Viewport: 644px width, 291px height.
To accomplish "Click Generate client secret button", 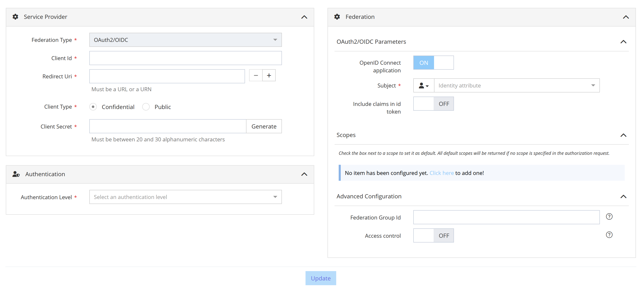I will [264, 126].
